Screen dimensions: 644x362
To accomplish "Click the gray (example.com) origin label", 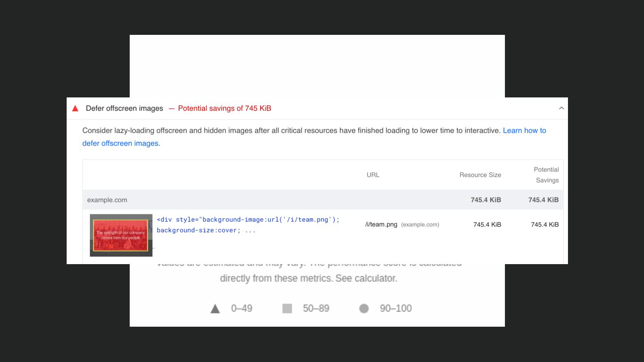I will click(420, 225).
